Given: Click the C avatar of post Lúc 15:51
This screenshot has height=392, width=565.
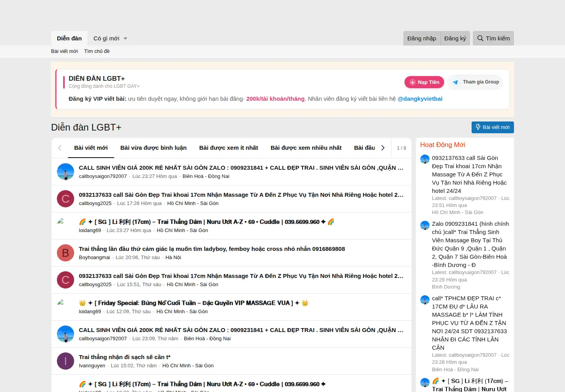Looking at the screenshot, I should coord(66,280).
